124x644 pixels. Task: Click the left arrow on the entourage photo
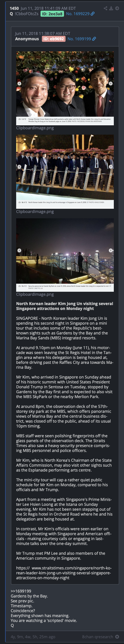[19, 166]
